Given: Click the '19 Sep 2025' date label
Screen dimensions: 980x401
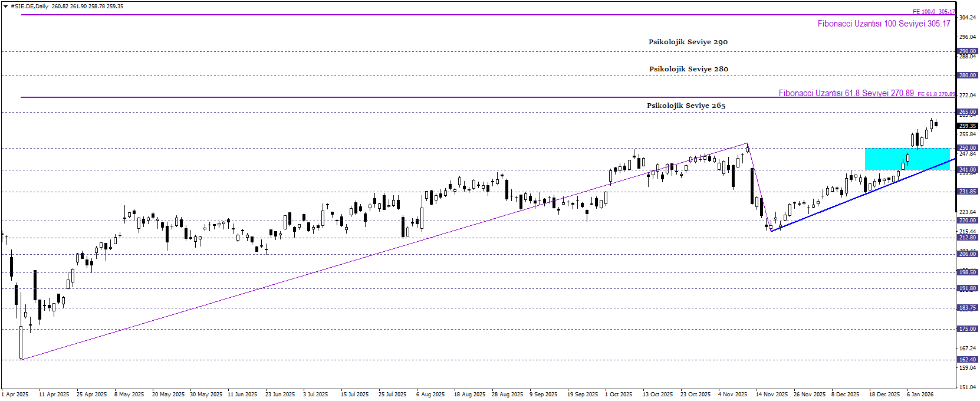Looking at the screenshot, I should [583, 395].
